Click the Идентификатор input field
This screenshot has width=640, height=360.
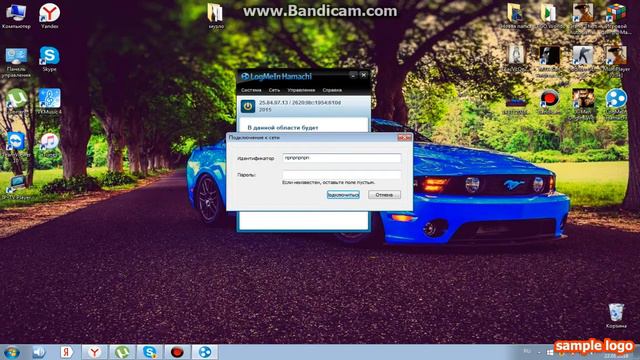[342, 158]
